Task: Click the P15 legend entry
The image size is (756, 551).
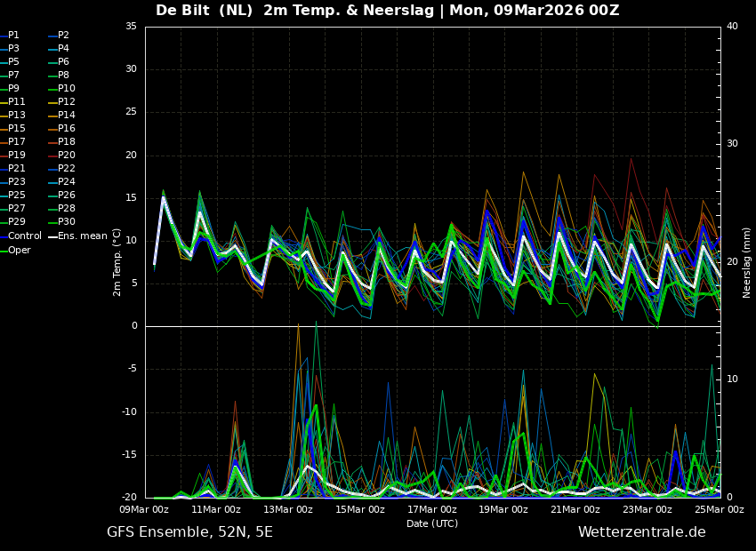Action: 17,129
